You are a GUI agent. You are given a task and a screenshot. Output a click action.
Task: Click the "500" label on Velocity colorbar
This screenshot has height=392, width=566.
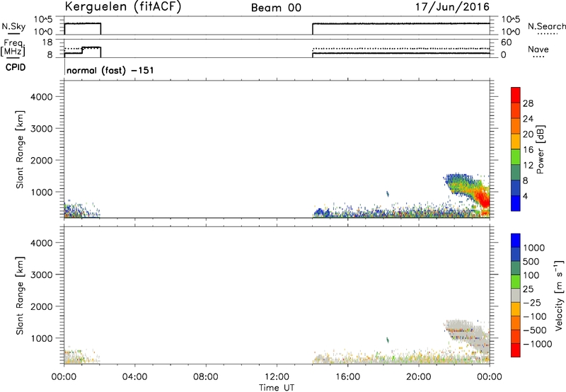click(532, 261)
